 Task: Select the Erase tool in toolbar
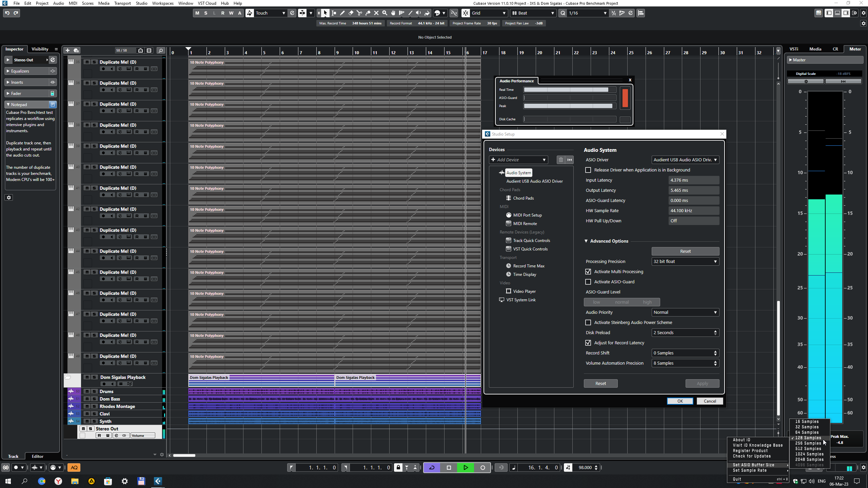click(351, 13)
